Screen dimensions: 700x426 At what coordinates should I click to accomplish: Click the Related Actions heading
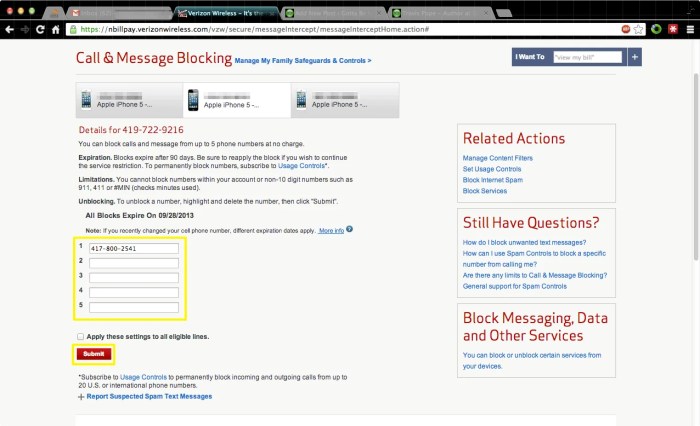click(514, 138)
